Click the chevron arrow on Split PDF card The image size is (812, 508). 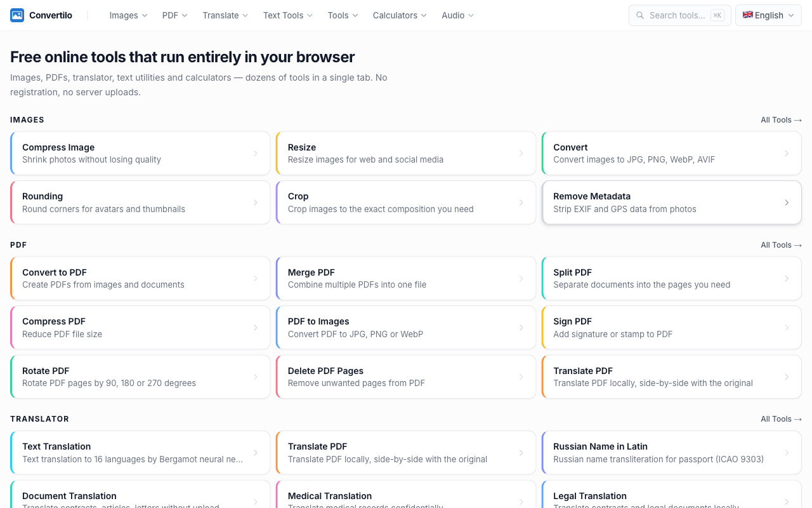click(x=787, y=278)
